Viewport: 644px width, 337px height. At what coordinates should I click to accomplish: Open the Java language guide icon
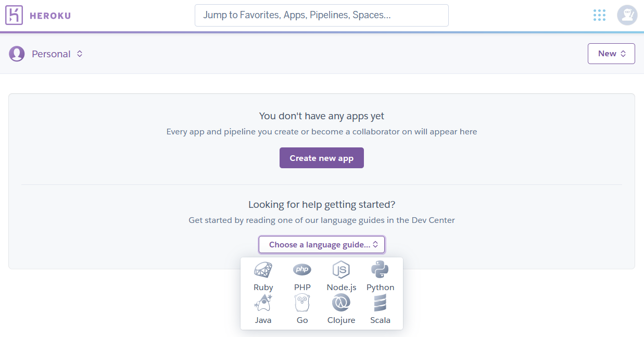click(x=263, y=303)
